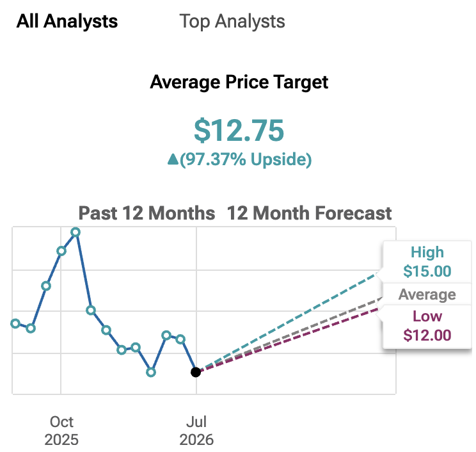
Task: Click the highest peak data point
Action: [x=75, y=232]
